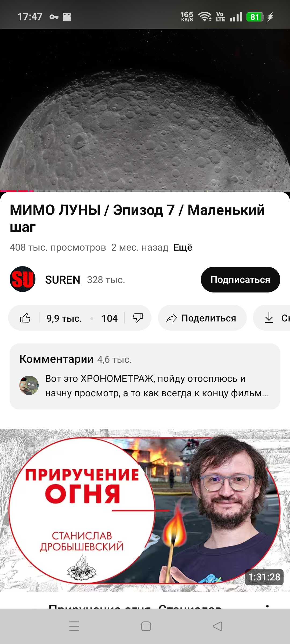
Task: Tap the like thumbs-up icon
Action: 25,318
